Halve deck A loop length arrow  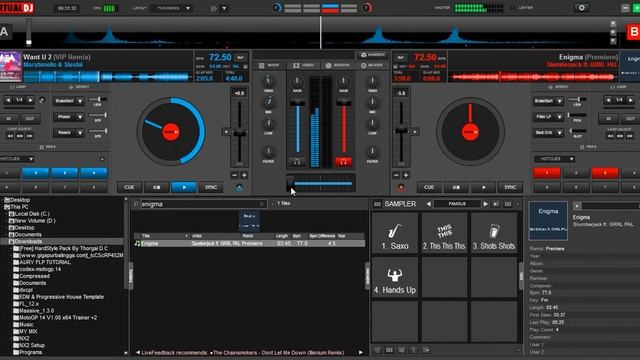pyautogui.click(x=8, y=100)
